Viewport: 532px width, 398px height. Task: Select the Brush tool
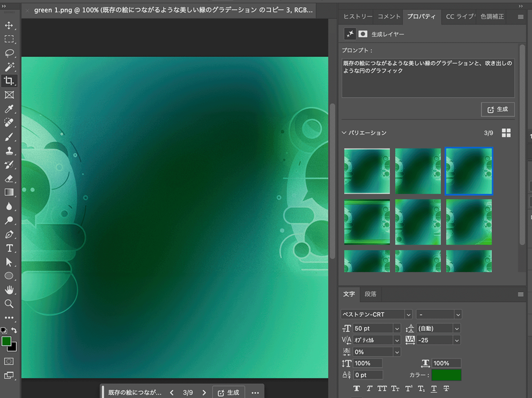pos(9,137)
